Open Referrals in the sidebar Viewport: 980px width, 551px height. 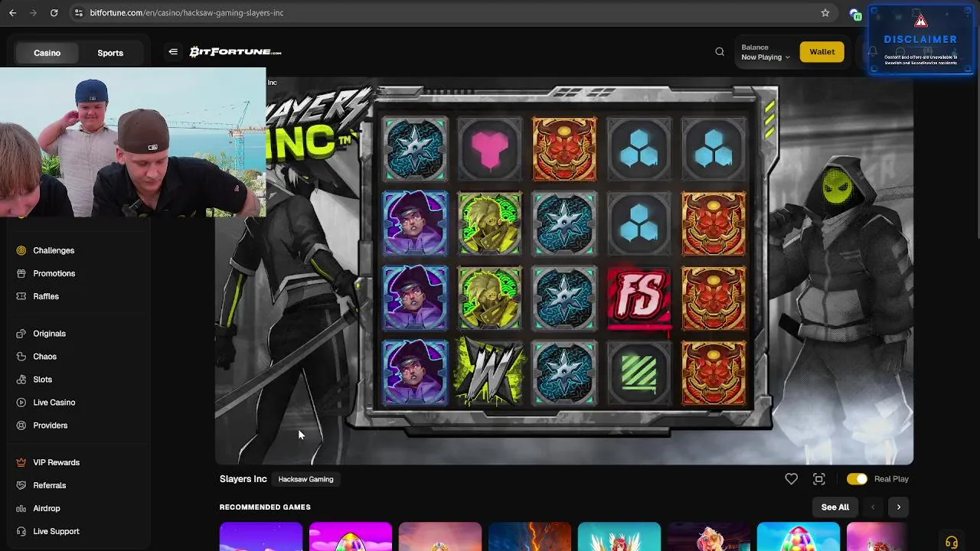(x=49, y=485)
